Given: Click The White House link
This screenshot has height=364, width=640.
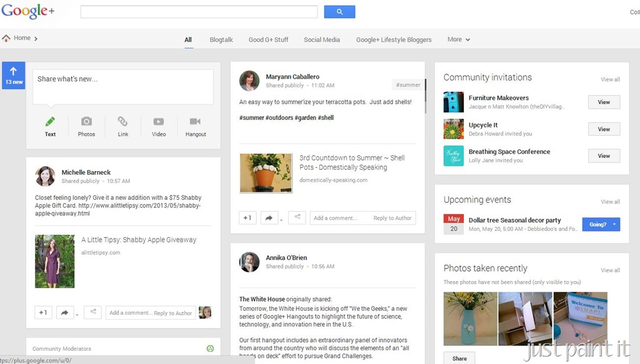Looking at the screenshot, I should tap(262, 299).
